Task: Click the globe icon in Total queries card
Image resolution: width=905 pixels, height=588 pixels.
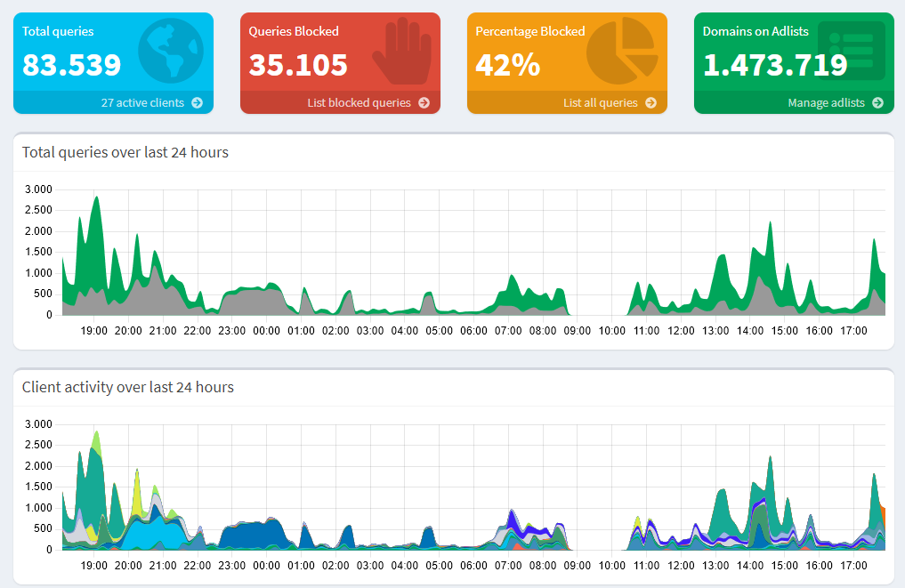Action: click(171, 51)
